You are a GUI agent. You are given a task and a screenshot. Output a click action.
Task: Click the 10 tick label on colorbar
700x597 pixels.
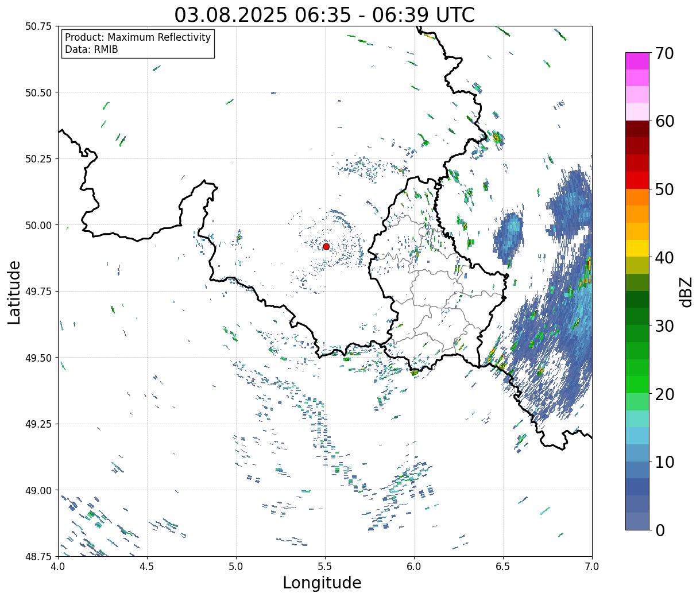664,462
